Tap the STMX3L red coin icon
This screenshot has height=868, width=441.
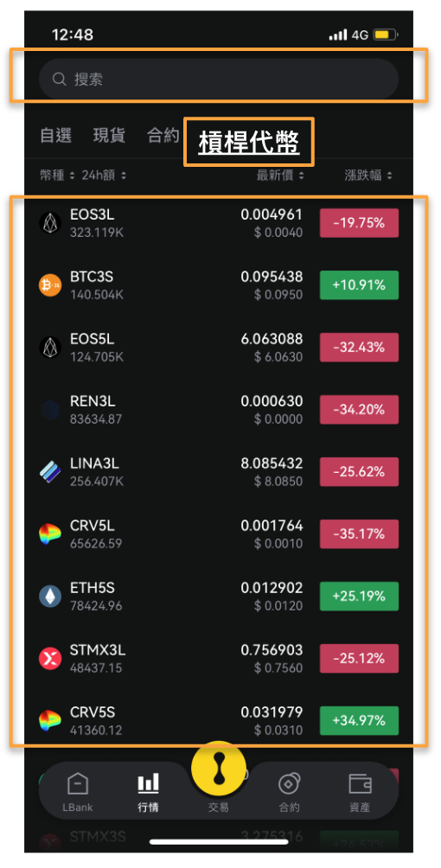50,658
